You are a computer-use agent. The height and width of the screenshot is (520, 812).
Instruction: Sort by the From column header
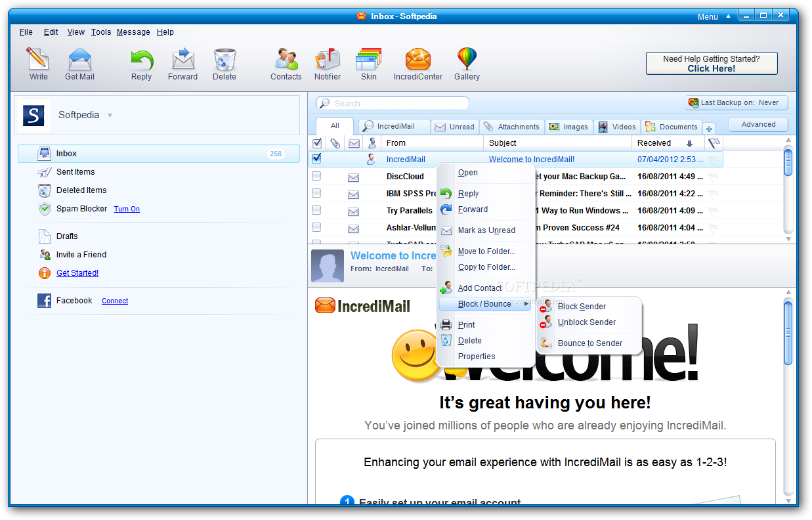(x=432, y=143)
